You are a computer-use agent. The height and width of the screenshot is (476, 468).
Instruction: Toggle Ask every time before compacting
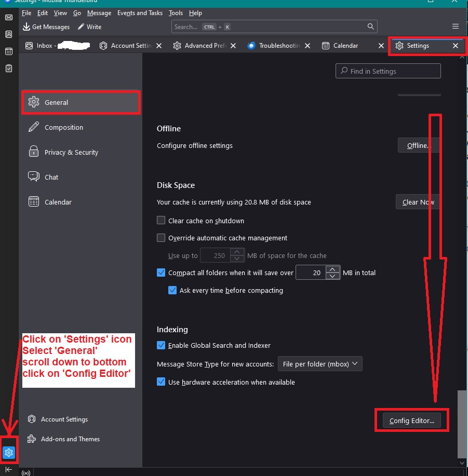(172, 290)
